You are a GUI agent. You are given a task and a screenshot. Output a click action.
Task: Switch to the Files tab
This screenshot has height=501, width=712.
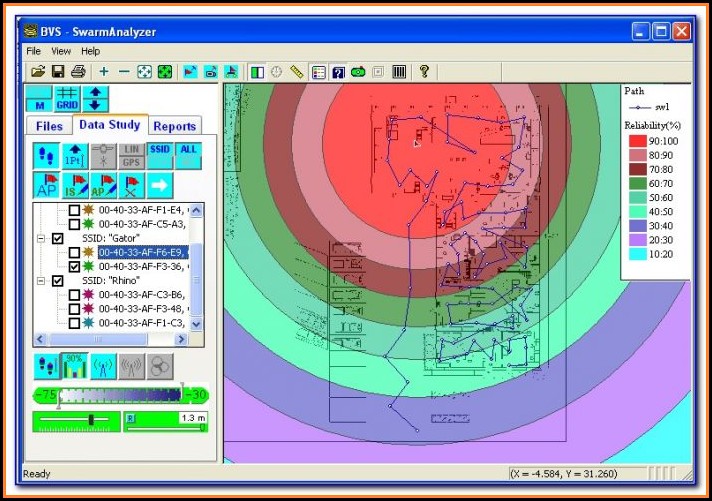[x=49, y=126]
